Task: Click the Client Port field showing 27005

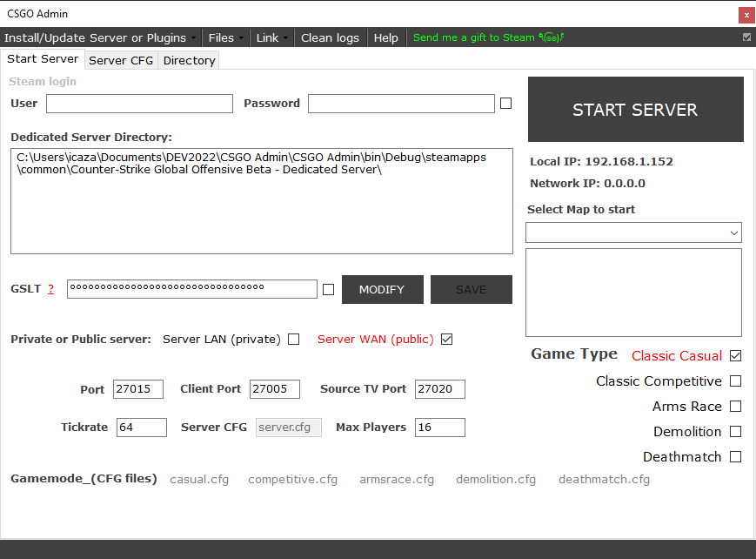Action: coord(274,389)
